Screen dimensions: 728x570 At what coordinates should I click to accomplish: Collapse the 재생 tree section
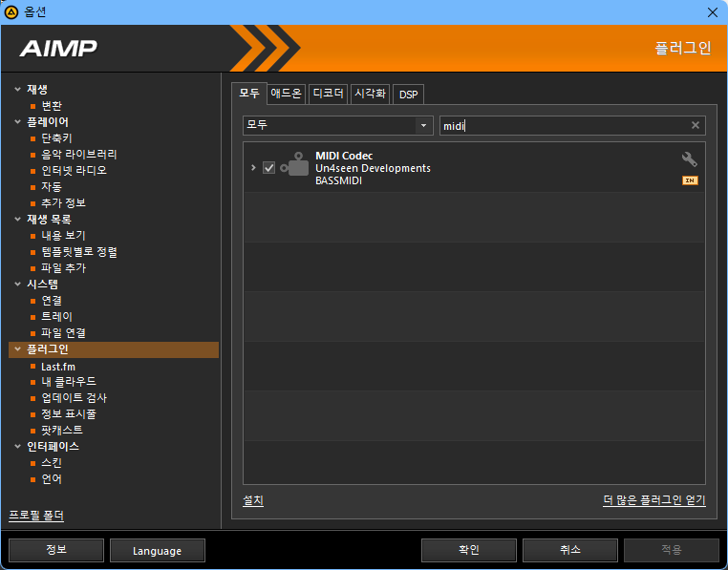tap(17, 89)
